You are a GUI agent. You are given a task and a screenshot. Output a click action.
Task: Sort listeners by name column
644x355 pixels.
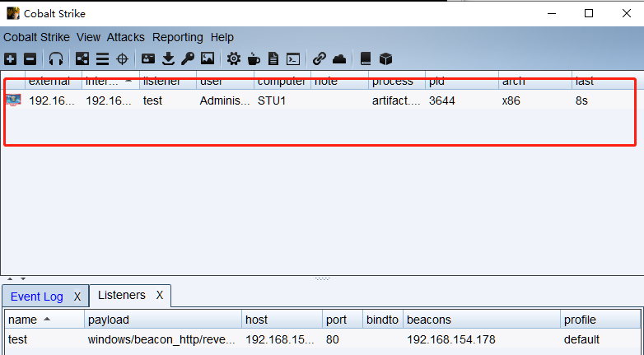click(44, 320)
